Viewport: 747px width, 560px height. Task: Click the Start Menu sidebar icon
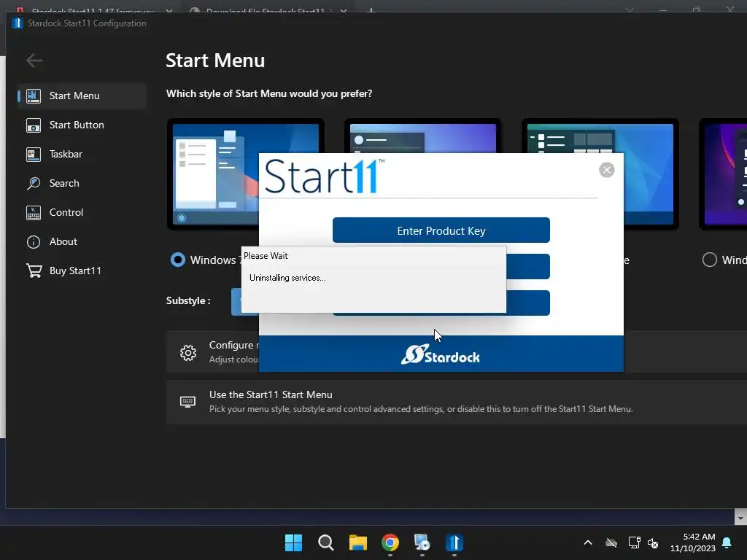[x=34, y=96]
